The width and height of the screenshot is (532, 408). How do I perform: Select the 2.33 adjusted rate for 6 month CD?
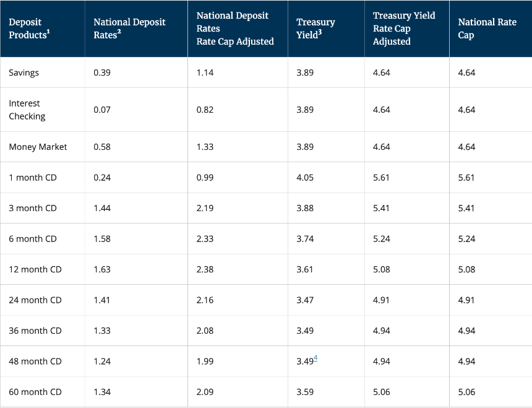(205, 239)
